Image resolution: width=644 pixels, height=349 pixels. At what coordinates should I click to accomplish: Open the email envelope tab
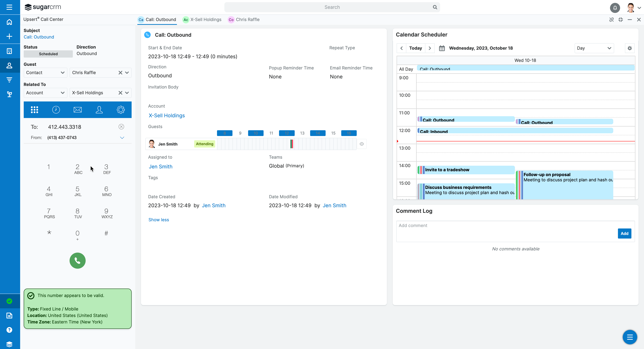click(x=77, y=110)
